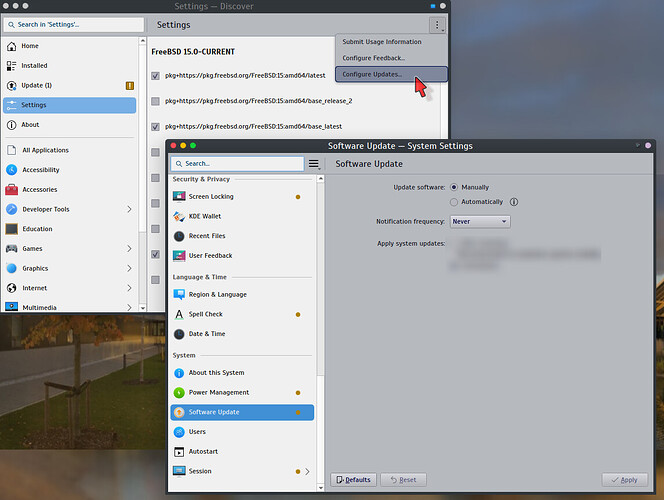Click the Defaults button

pos(353,480)
